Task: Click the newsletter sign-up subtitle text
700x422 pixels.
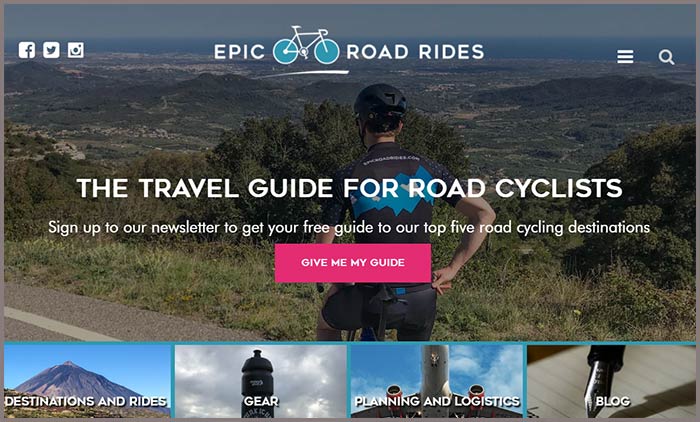Action: (x=349, y=227)
